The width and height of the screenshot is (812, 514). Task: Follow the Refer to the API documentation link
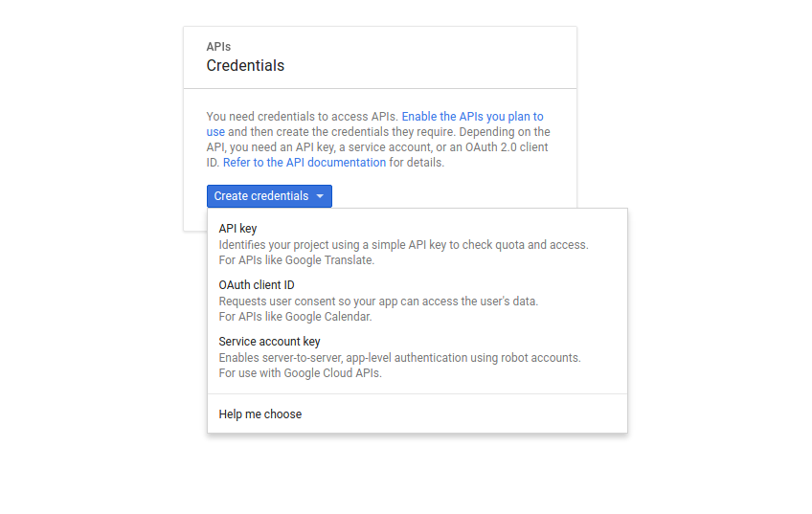304,163
